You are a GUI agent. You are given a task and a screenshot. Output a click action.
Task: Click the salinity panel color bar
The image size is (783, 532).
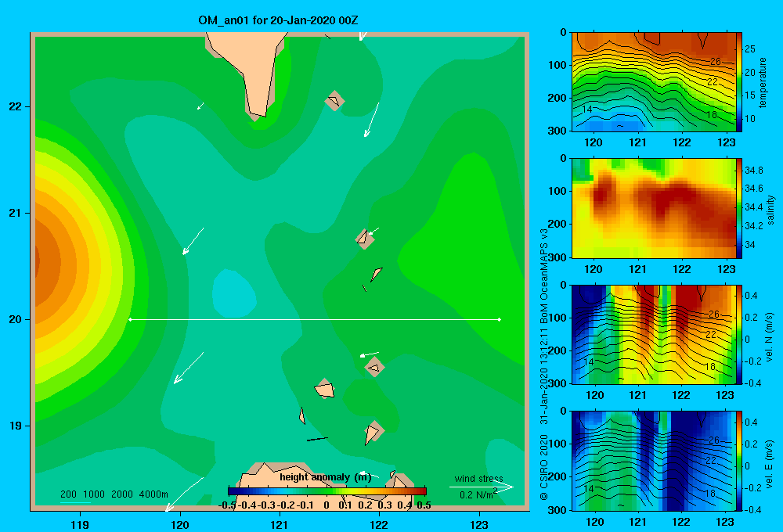[739, 208]
